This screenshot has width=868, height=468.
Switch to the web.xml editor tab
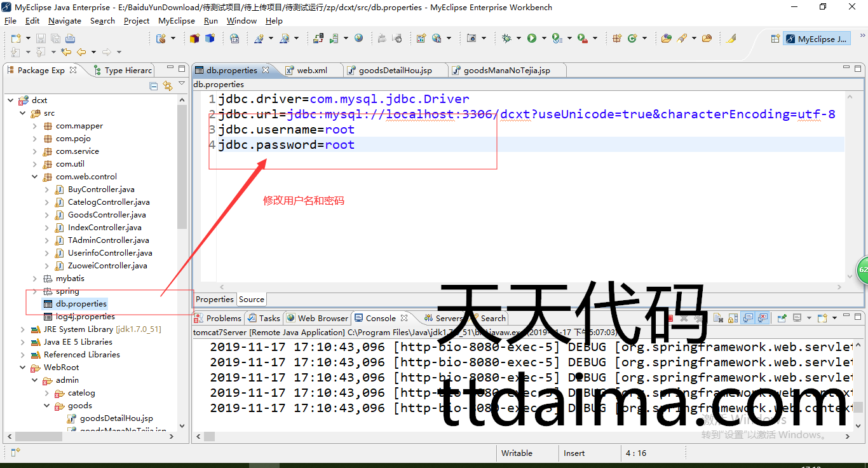coord(311,70)
